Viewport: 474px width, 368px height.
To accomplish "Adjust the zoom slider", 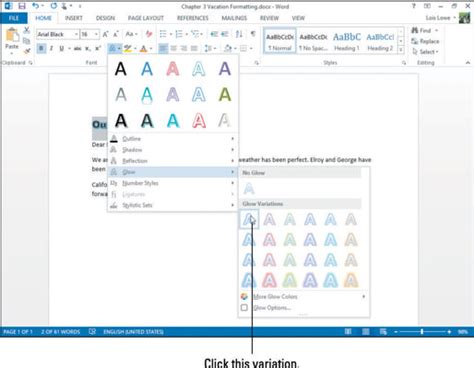I will pyautogui.click(x=422, y=332).
